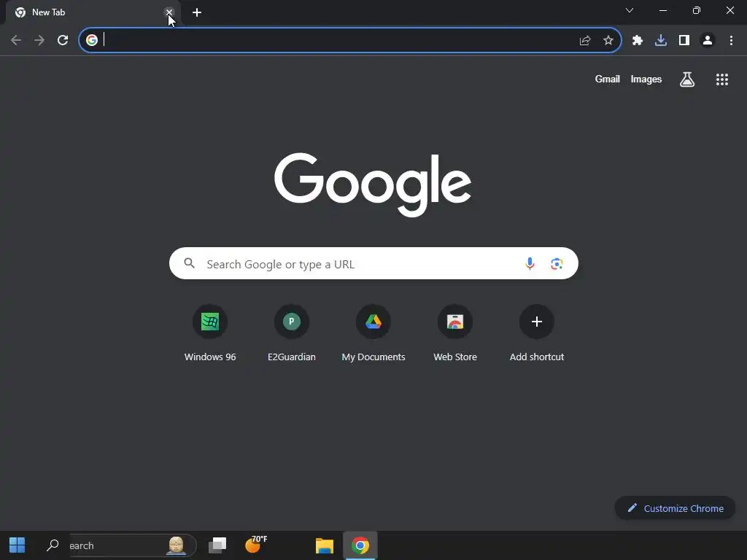Restore down the Chrome window
Image resolution: width=747 pixels, height=560 pixels.
click(x=697, y=10)
